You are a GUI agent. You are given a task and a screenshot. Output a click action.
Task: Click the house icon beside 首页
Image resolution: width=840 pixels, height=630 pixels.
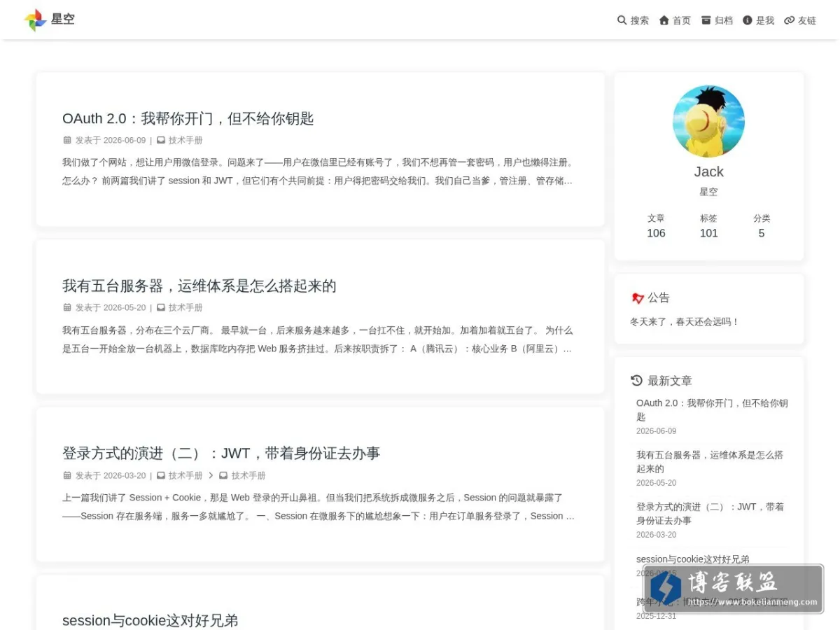(x=664, y=20)
